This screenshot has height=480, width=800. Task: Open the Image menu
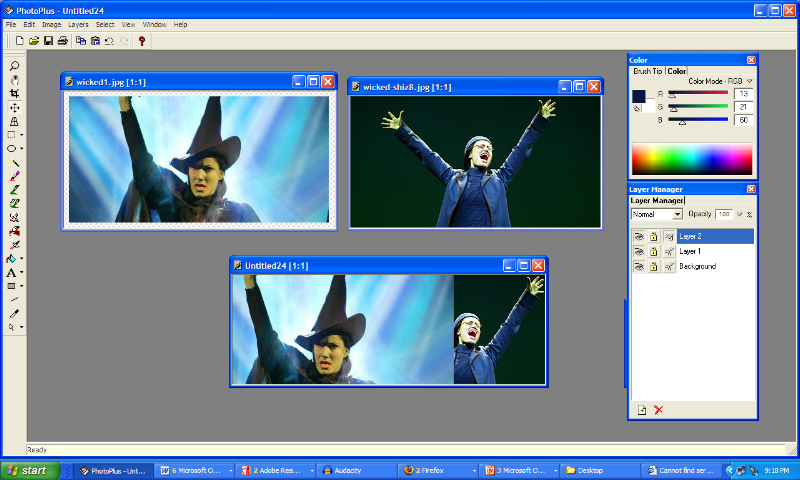pos(52,24)
